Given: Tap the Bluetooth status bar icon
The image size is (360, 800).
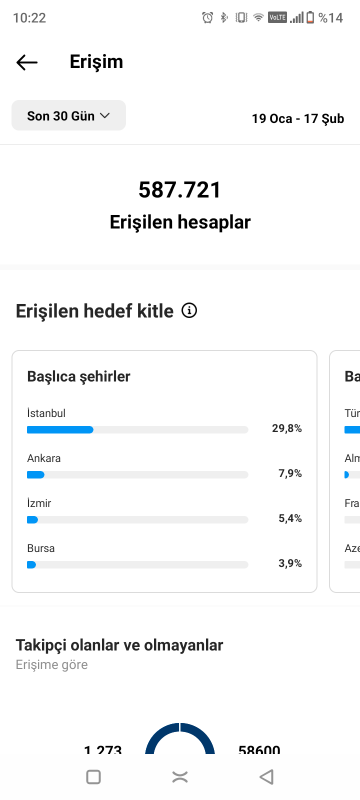Looking at the screenshot, I should click(x=224, y=18).
